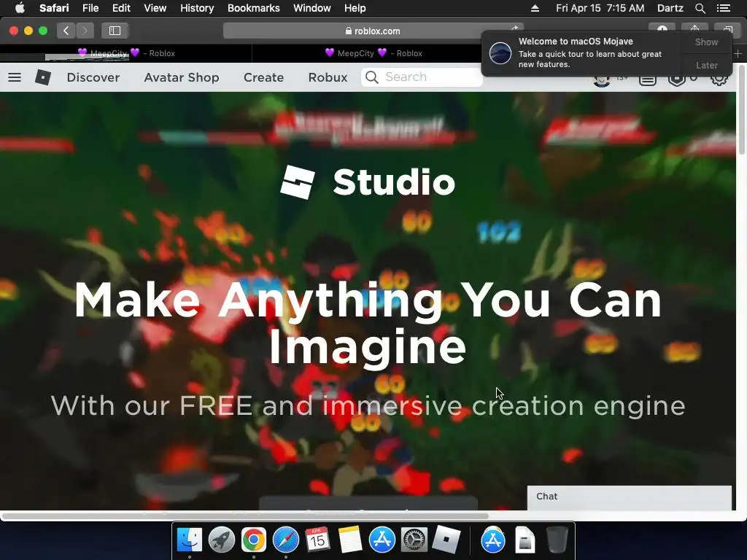Open the Window menu
Screen dimensions: 747x560
312,8
